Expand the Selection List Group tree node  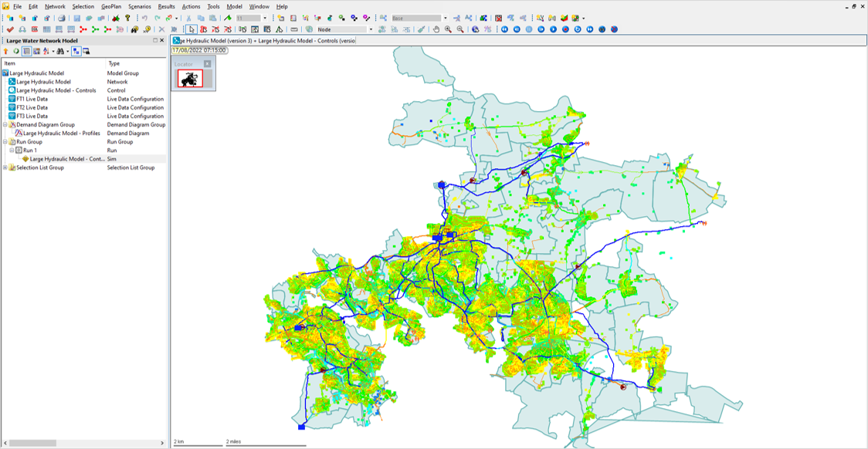5,167
